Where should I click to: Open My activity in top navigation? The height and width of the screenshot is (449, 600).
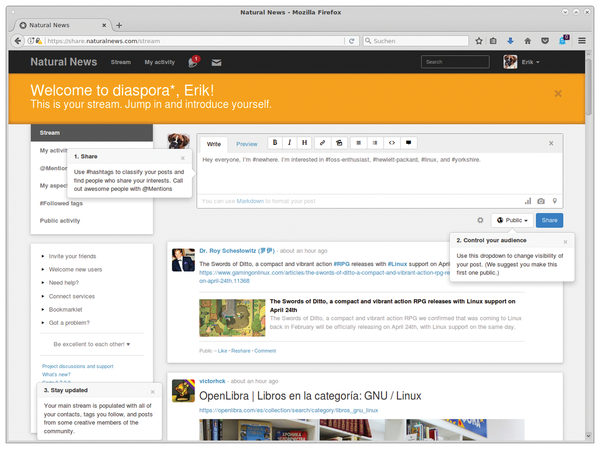[160, 62]
